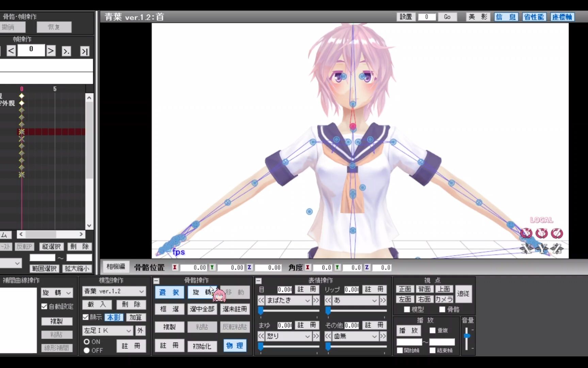
Task: Enable the 模型 checkbox in 視点 panel
Action: pos(407,309)
